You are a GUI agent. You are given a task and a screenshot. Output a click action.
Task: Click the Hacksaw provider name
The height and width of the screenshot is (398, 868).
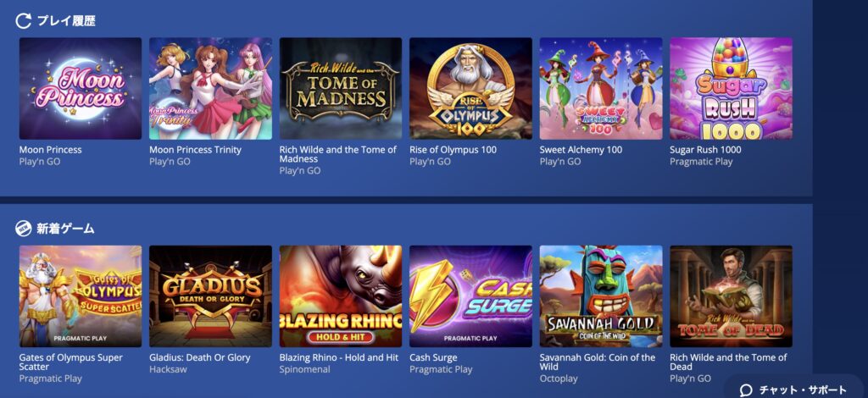click(168, 369)
